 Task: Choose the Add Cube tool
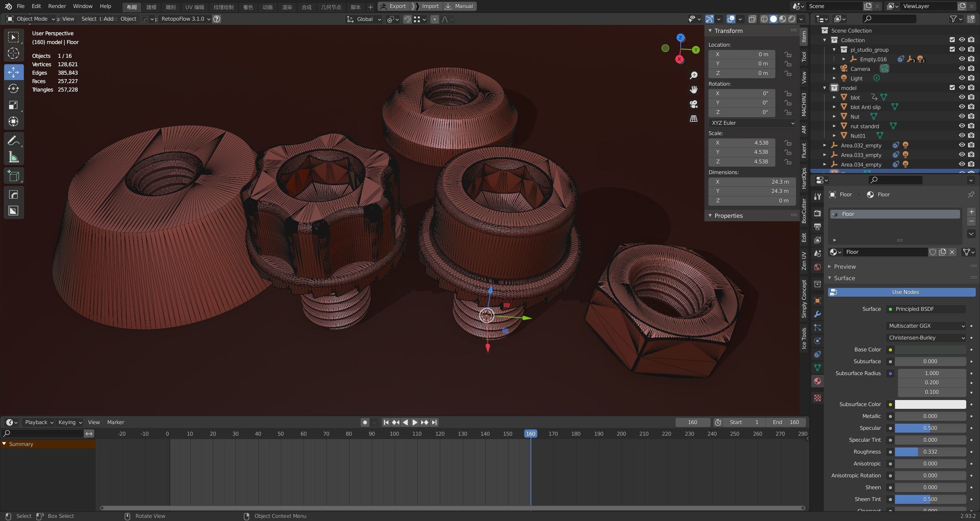(x=13, y=176)
